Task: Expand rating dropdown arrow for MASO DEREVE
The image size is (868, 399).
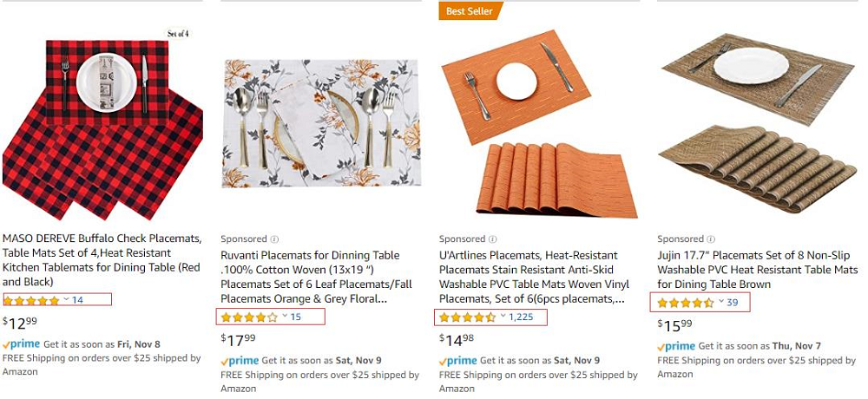Action: point(66,299)
